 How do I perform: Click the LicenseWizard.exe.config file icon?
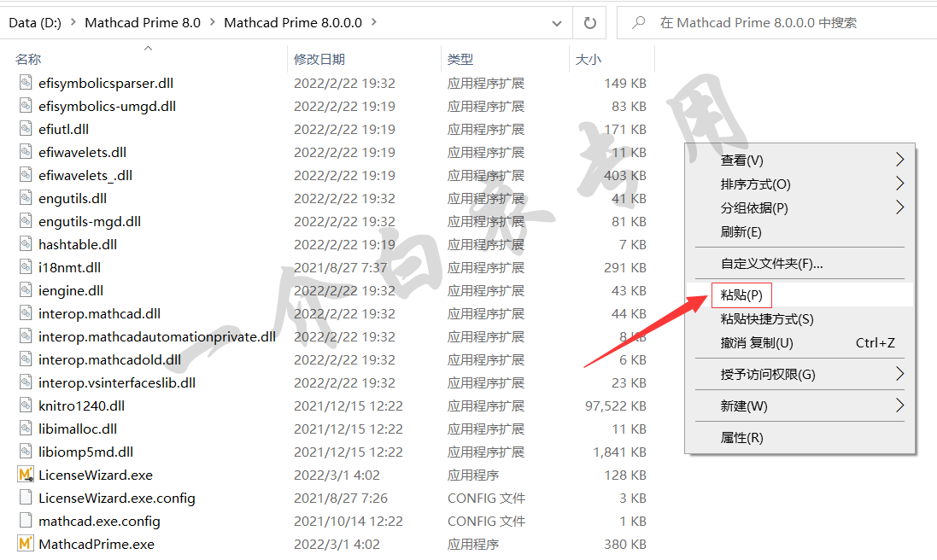[x=26, y=498]
